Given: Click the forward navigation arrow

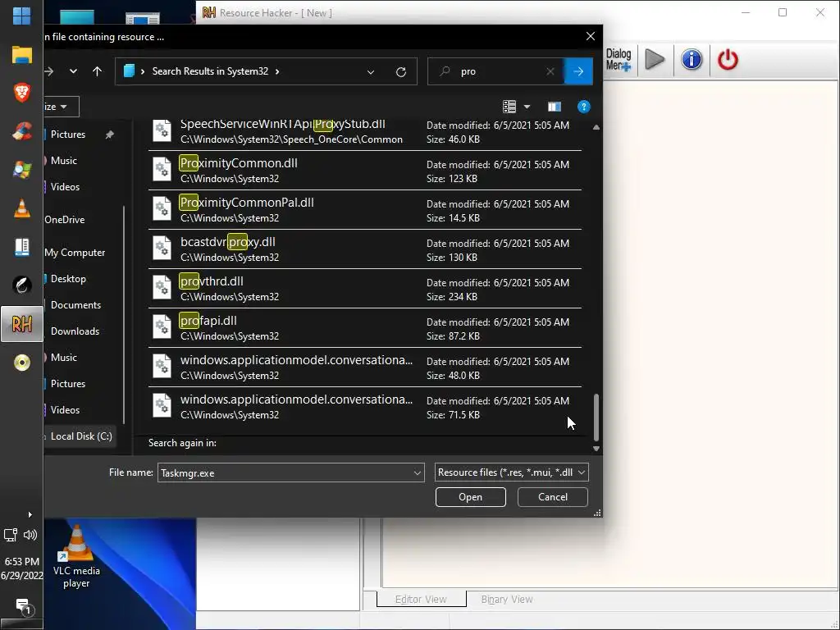Looking at the screenshot, I should pos(49,71).
